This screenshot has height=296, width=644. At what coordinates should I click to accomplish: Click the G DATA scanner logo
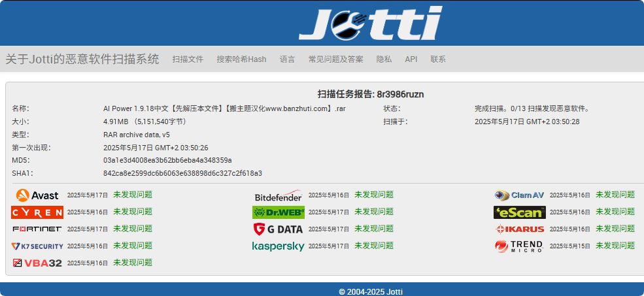click(279, 229)
